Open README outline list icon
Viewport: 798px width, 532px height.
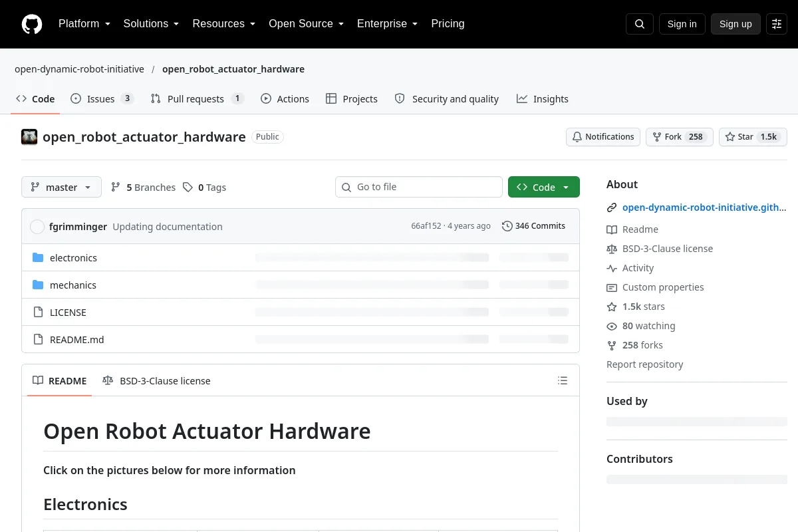pos(563,380)
